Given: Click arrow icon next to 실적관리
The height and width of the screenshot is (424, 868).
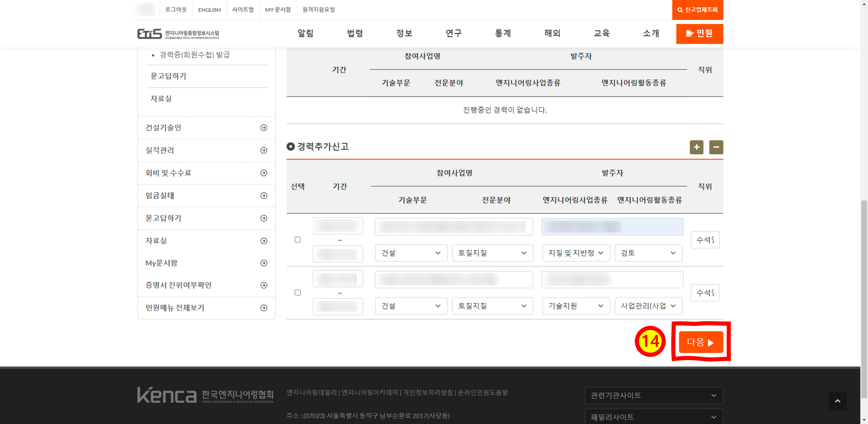Looking at the screenshot, I should (264, 150).
